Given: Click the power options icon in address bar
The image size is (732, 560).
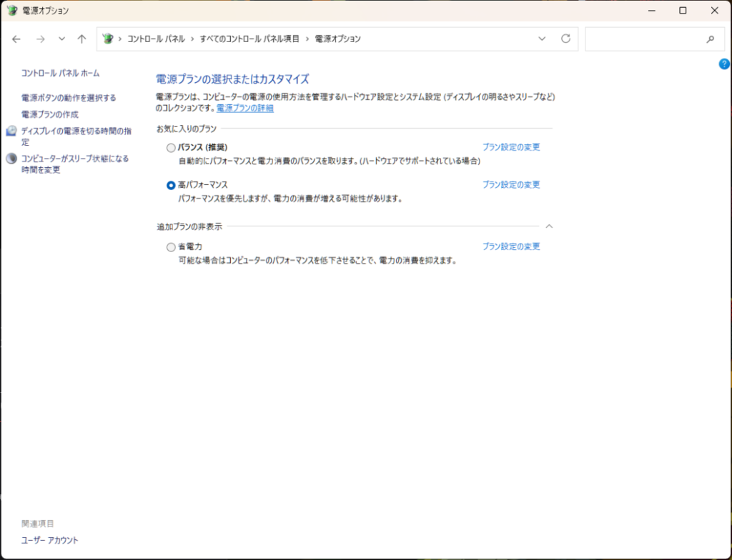Looking at the screenshot, I should click(108, 39).
